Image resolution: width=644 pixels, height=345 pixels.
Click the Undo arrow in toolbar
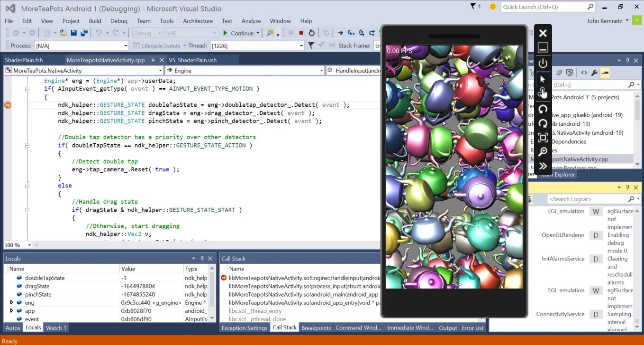pos(99,33)
